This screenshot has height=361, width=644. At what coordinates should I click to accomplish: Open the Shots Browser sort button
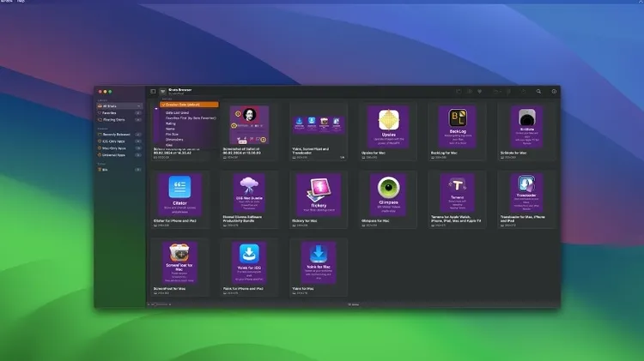[163, 91]
